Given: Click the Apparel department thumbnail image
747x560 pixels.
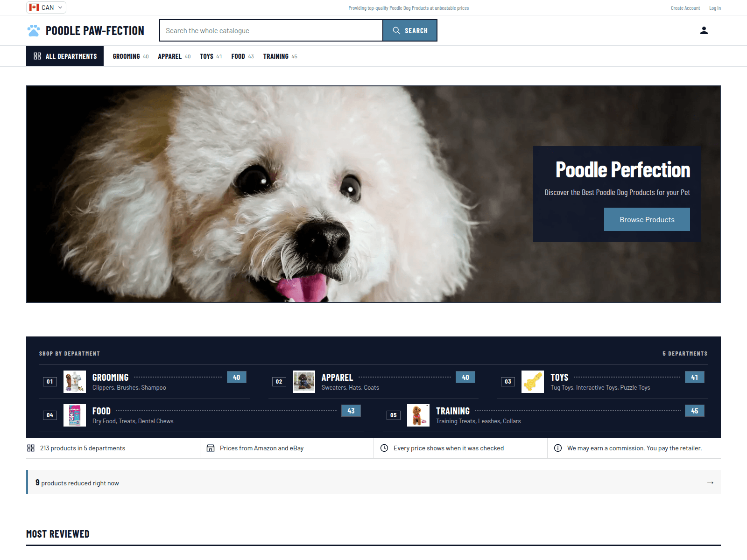Looking at the screenshot, I should [304, 382].
